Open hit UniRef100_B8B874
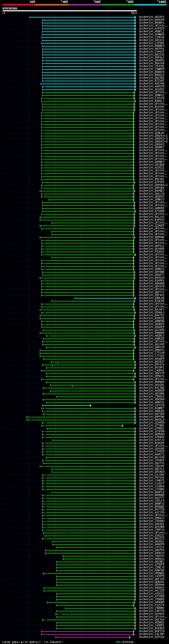 click(152, 72)
